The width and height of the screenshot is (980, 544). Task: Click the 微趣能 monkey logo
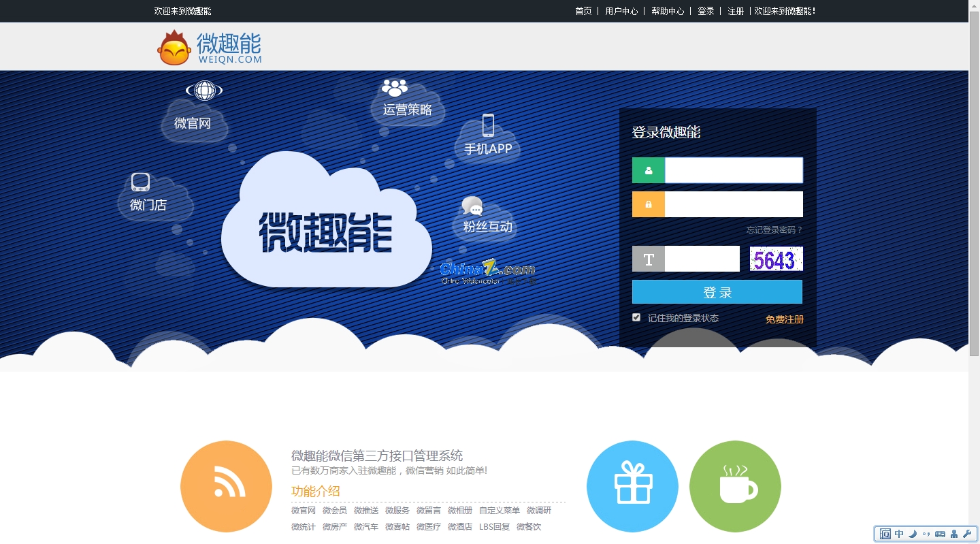(x=209, y=48)
